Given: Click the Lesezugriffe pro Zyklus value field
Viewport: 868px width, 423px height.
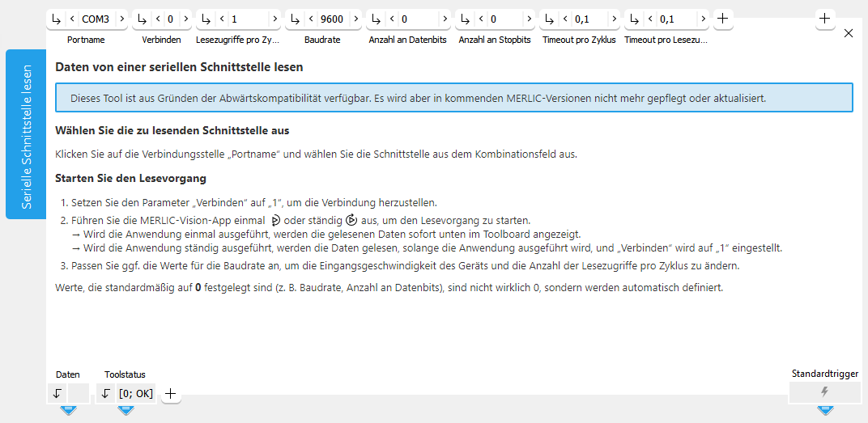Looking at the screenshot, I should coord(247,19).
